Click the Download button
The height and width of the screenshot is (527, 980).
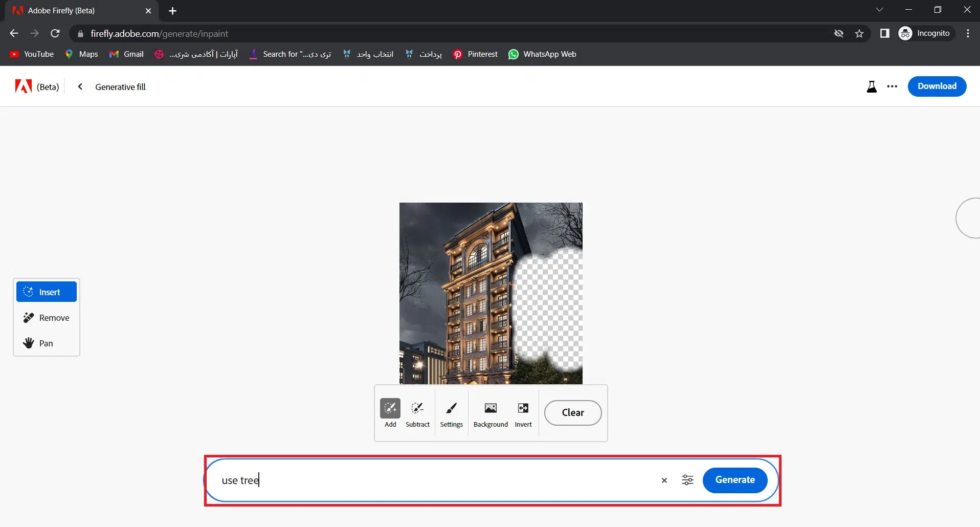pyautogui.click(x=937, y=86)
